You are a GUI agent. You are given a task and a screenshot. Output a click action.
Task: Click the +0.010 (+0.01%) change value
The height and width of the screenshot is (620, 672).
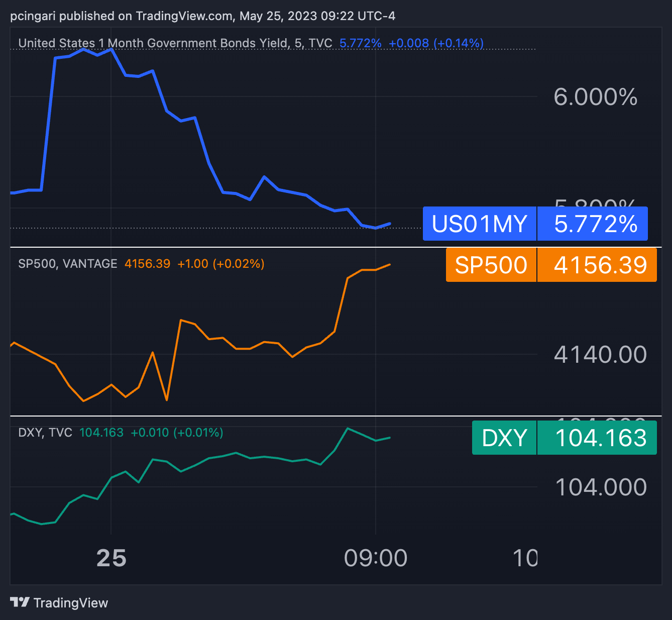[x=177, y=433]
